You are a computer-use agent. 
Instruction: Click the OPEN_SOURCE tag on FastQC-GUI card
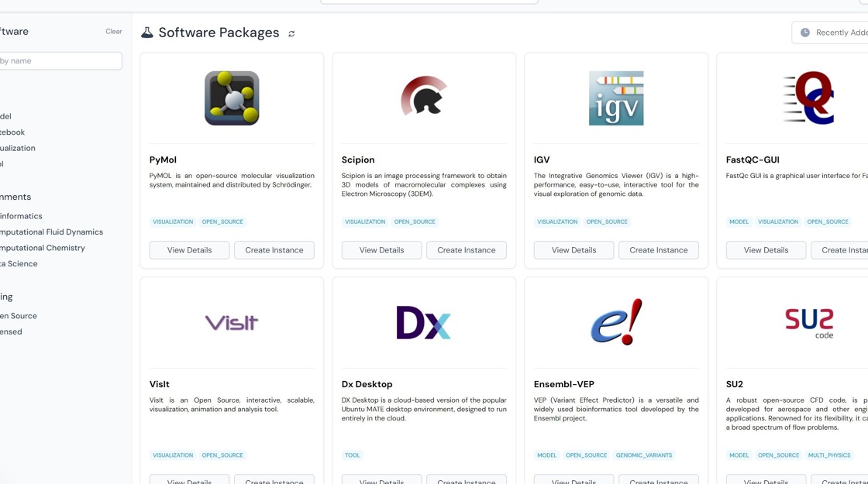pyautogui.click(x=828, y=221)
